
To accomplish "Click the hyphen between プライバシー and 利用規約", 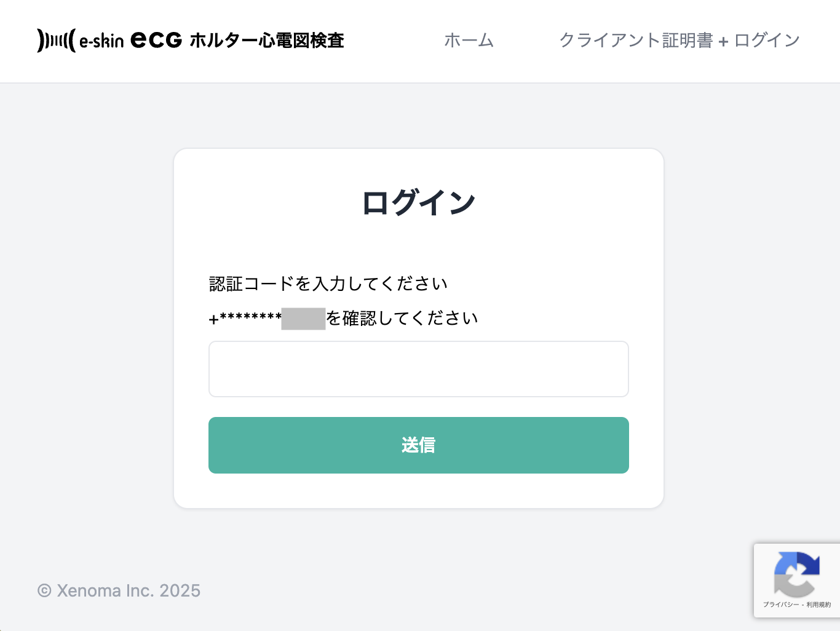I will [x=802, y=605].
